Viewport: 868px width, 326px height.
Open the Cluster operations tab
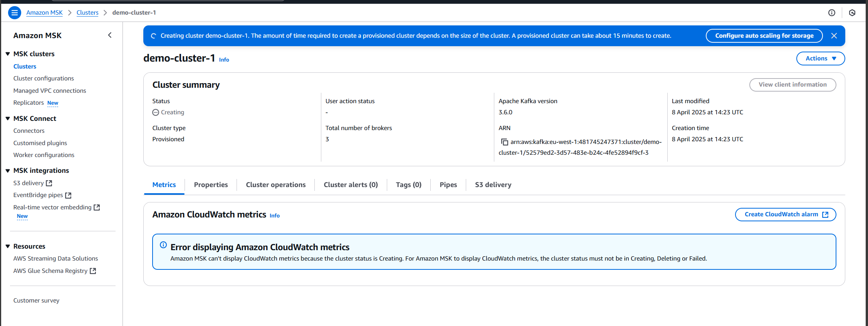(276, 185)
